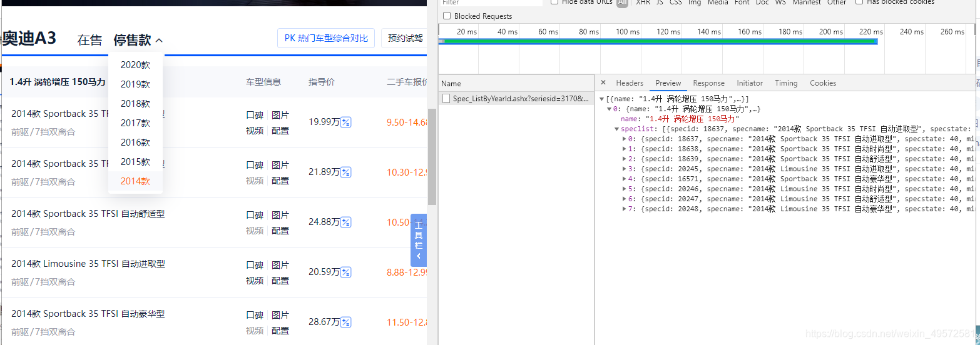Expand speclist item 7 with specid 20248
Image resolution: width=980 pixels, height=345 pixels.
(625, 209)
